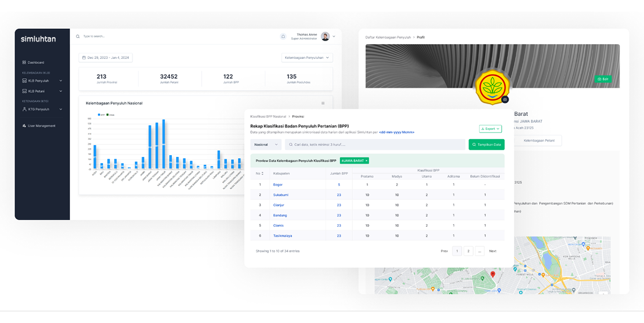Focus the 'Type to search' field

94,36
